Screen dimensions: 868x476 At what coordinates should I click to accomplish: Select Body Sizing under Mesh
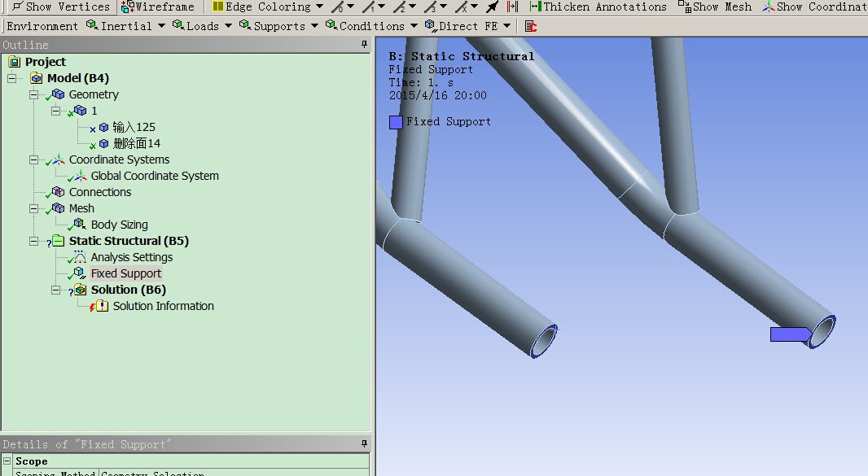point(119,225)
